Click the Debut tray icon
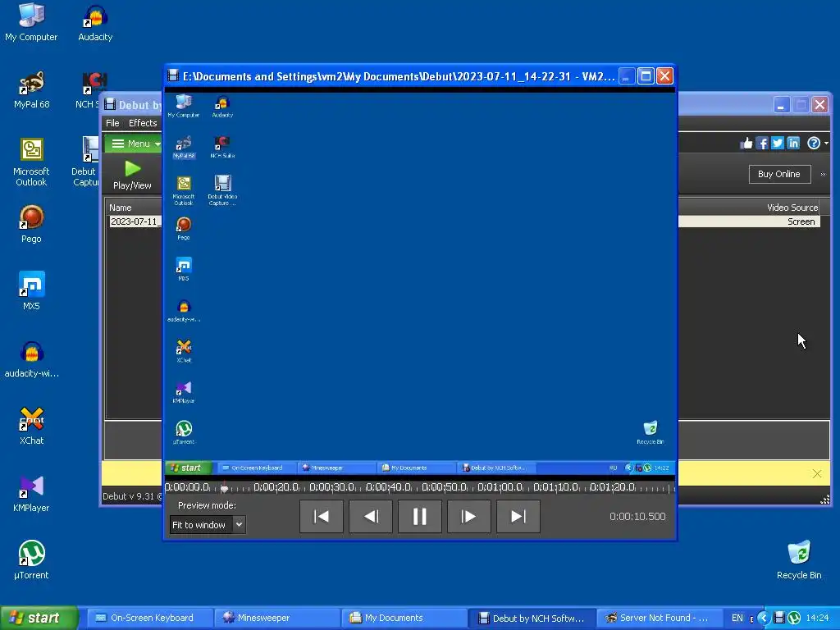Screen dimensions: 840x630 tap(779, 619)
